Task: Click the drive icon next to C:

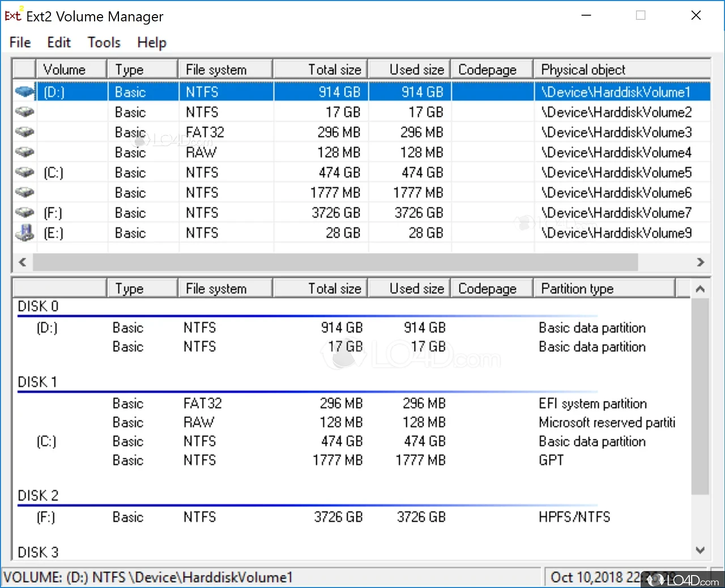Action: tap(24, 172)
